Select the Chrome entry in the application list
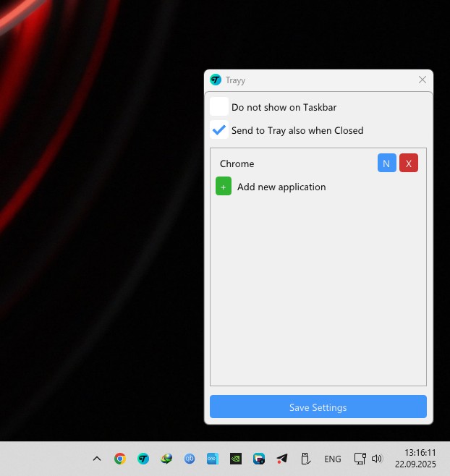The width and height of the screenshot is (450, 476). (x=237, y=164)
